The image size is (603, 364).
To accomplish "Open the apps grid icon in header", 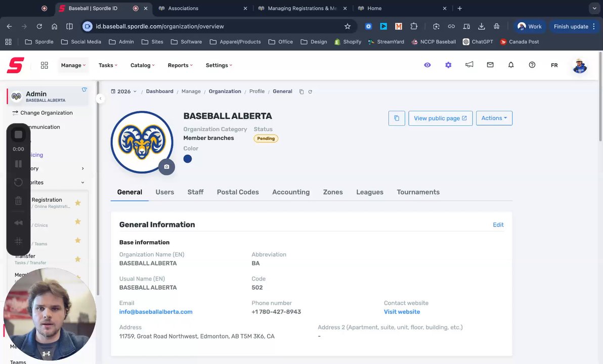I will tap(44, 65).
